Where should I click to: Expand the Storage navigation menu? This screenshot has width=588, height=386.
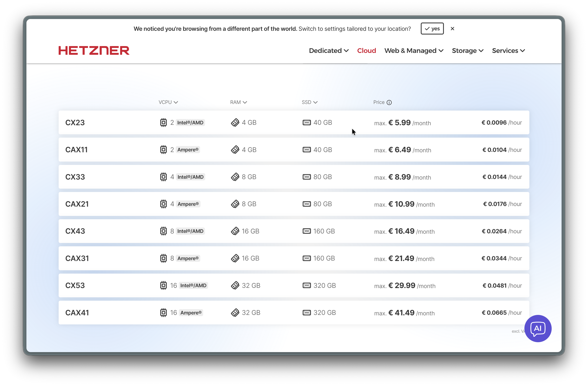click(x=467, y=51)
